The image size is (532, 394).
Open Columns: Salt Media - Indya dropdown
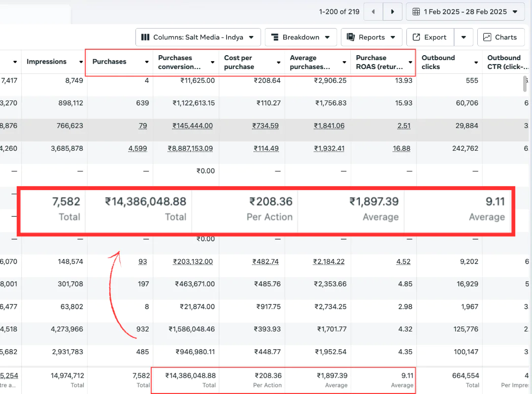[x=198, y=37]
